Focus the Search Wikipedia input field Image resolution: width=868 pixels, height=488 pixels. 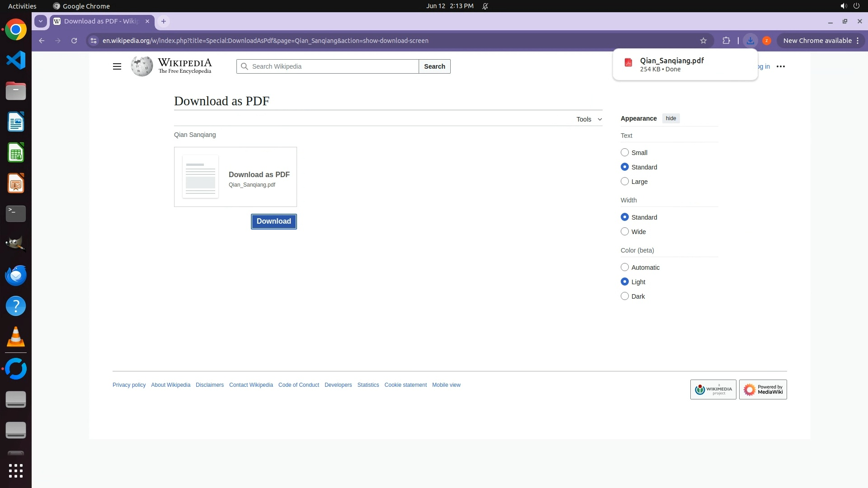(332, 66)
